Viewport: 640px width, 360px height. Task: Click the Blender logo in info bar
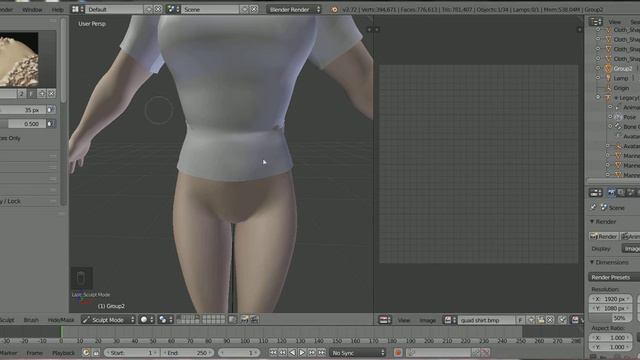click(x=334, y=9)
